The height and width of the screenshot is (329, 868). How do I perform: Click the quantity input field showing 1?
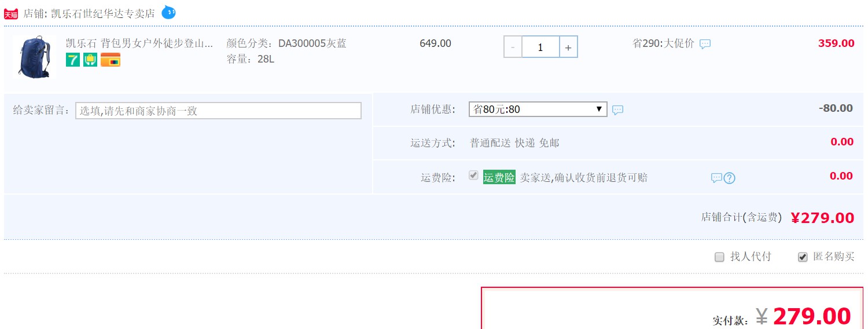pyautogui.click(x=540, y=47)
